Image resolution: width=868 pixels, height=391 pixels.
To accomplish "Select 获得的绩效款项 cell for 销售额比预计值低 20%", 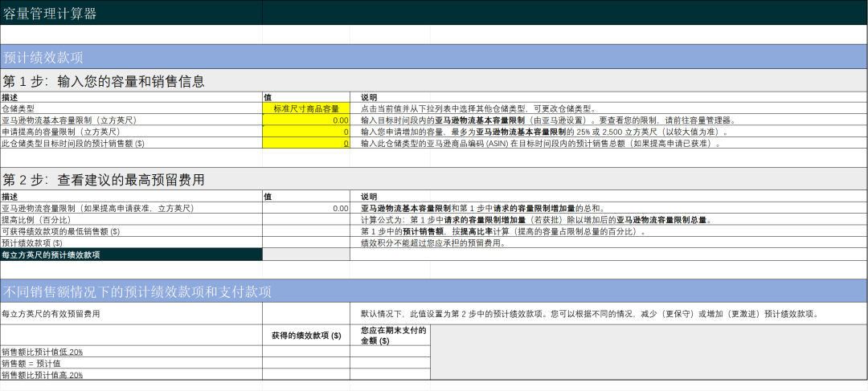I will click(x=306, y=351).
